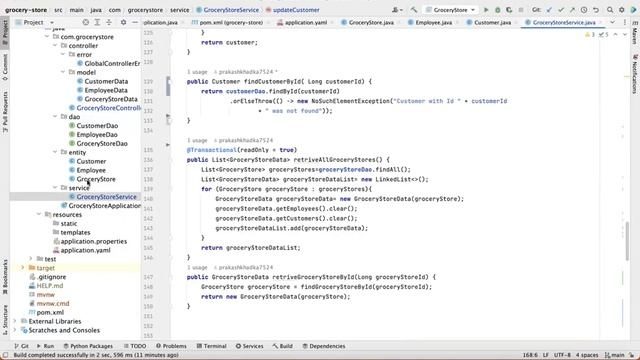
Task: Open the Dependencies tool window
Action: pos(324,346)
